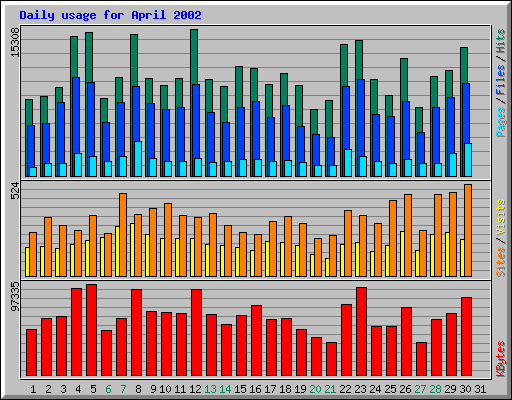Click the red KBytes bar for day 21

pos(332,359)
